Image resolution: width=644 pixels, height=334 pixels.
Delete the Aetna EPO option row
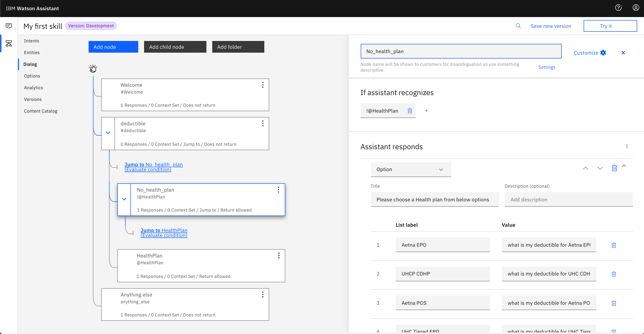(x=614, y=245)
